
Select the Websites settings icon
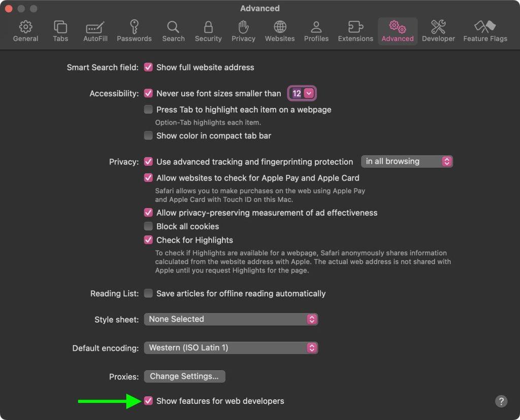279,30
